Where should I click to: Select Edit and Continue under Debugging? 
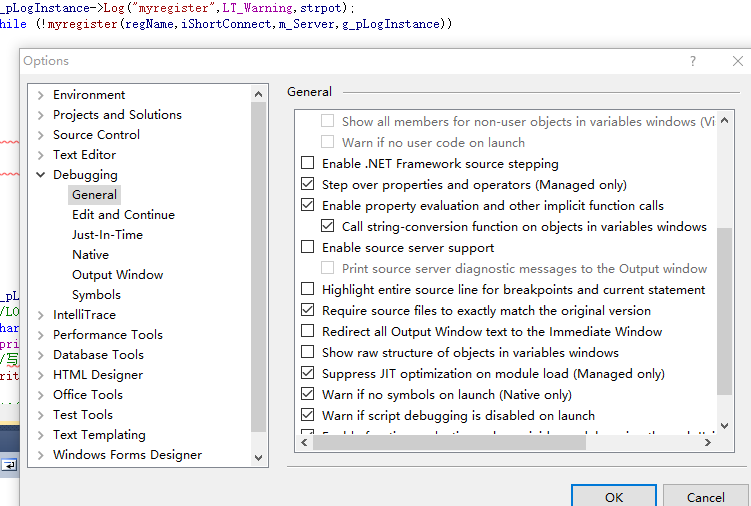point(123,215)
